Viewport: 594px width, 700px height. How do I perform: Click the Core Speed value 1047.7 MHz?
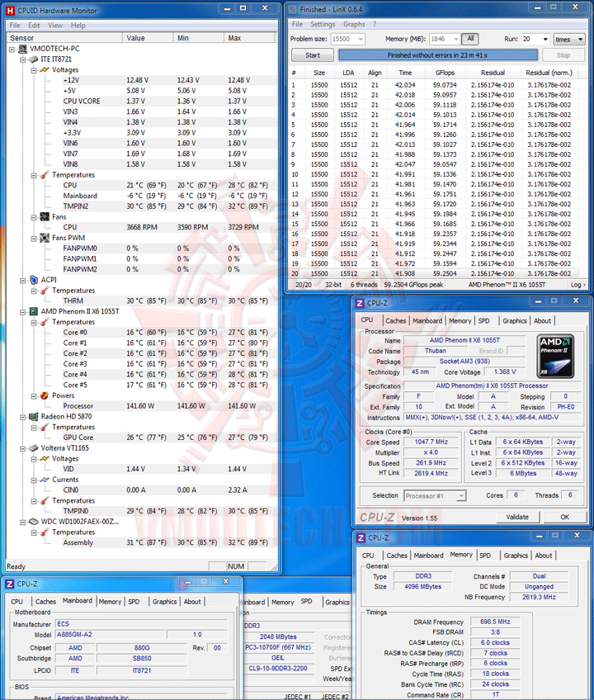click(x=431, y=442)
